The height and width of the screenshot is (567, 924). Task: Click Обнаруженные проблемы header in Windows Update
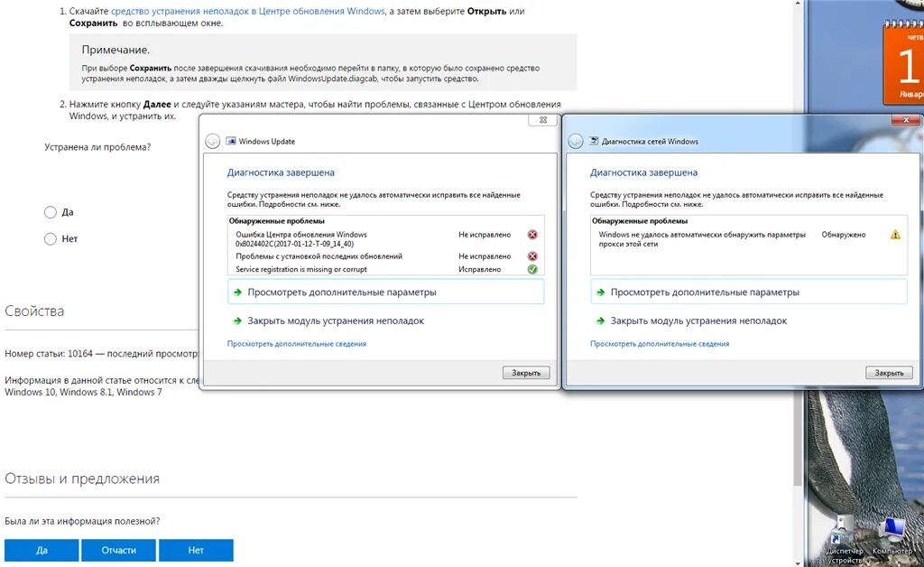[x=276, y=221]
